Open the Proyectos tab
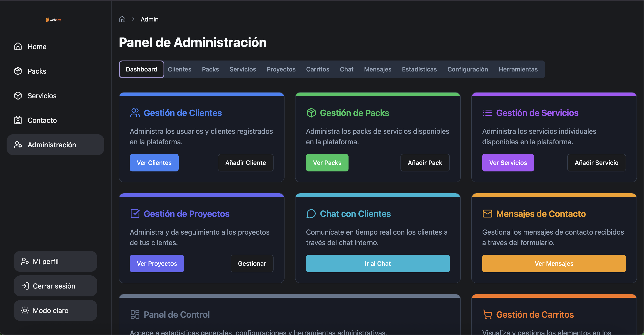 tap(281, 69)
